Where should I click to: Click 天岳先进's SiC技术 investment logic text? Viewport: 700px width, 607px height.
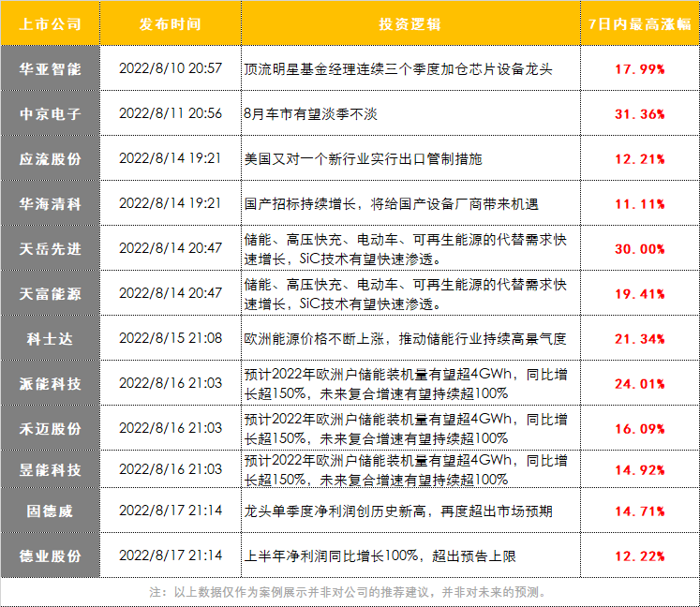406,249
